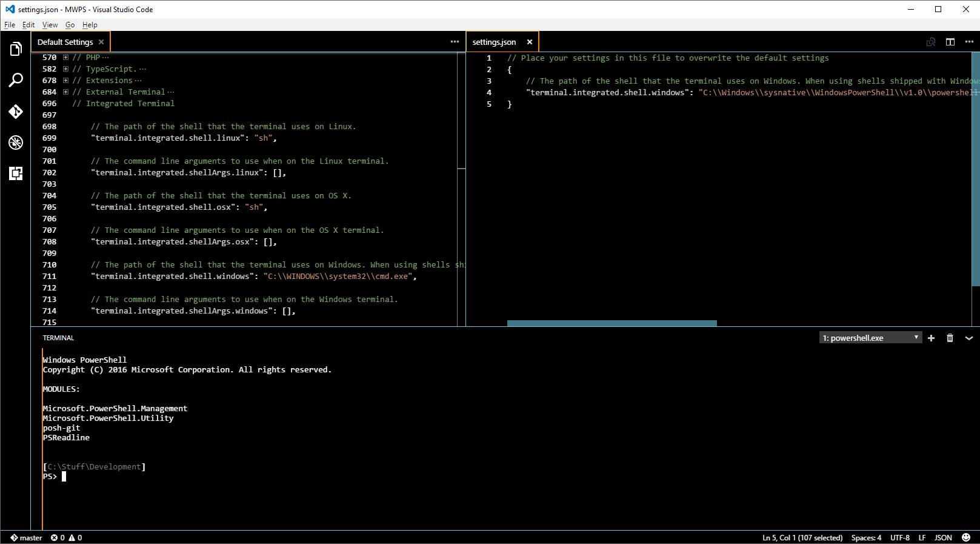The height and width of the screenshot is (544, 980).
Task: Add a new terminal with plus icon
Action: tap(932, 338)
